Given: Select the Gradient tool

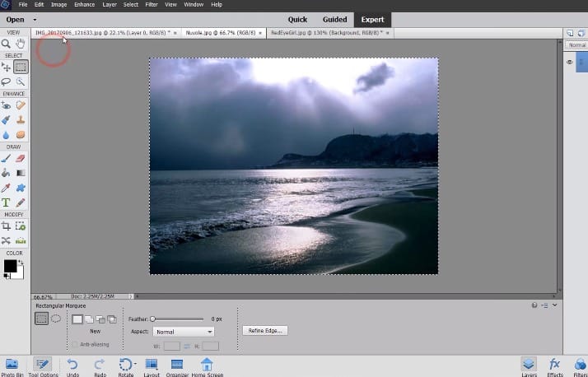Looking at the screenshot, I should pyautogui.click(x=21, y=173).
